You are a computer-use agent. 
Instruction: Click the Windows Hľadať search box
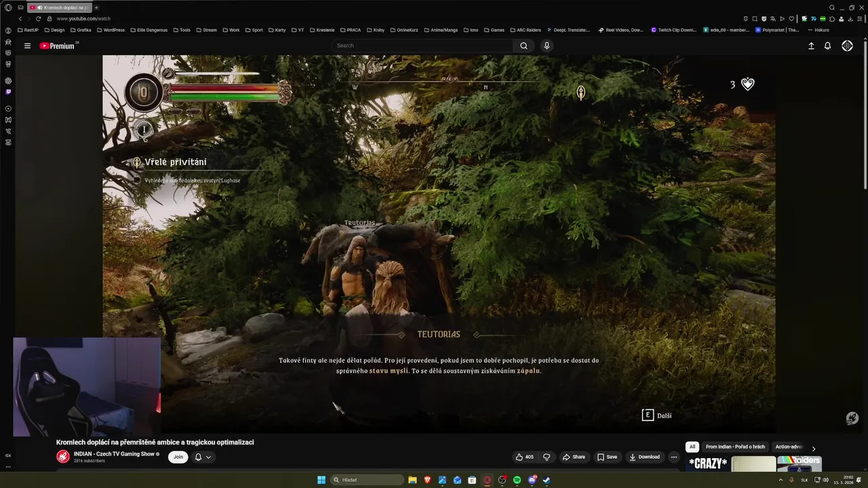click(367, 480)
